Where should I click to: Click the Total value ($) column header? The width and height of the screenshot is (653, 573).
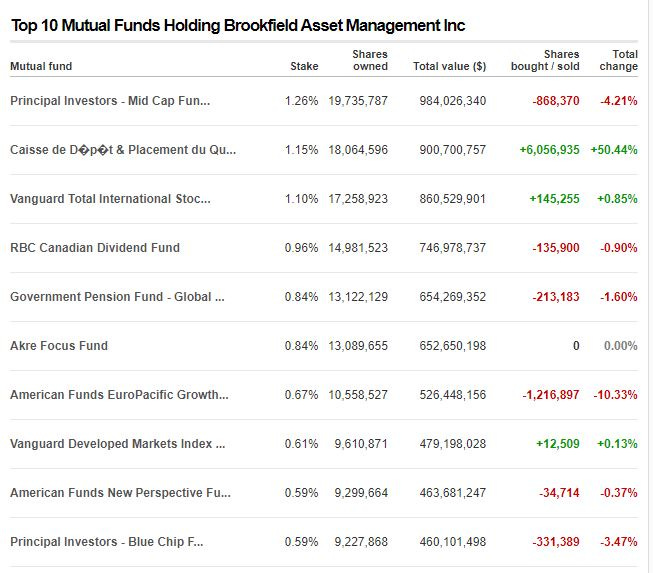point(449,66)
